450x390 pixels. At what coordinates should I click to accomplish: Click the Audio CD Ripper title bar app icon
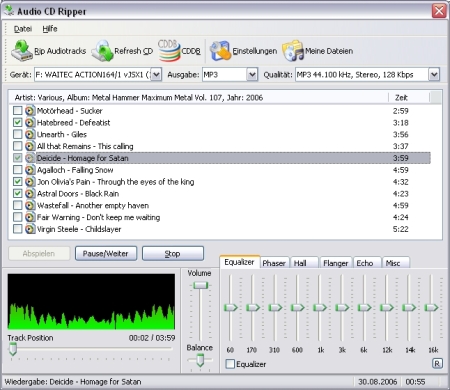point(9,10)
